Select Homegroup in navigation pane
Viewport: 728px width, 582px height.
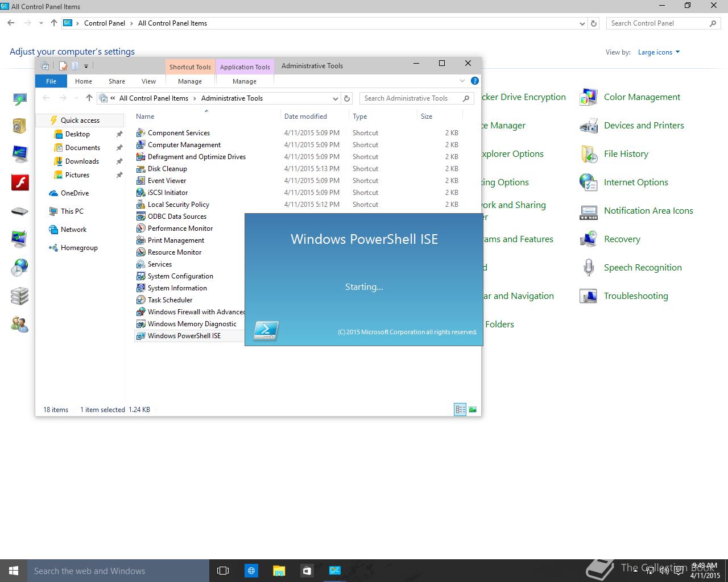pyautogui.click(x=79, y=248)
